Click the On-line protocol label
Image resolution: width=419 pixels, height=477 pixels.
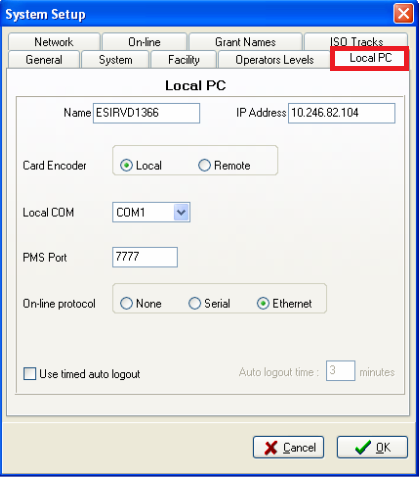(x=59, y=304)
